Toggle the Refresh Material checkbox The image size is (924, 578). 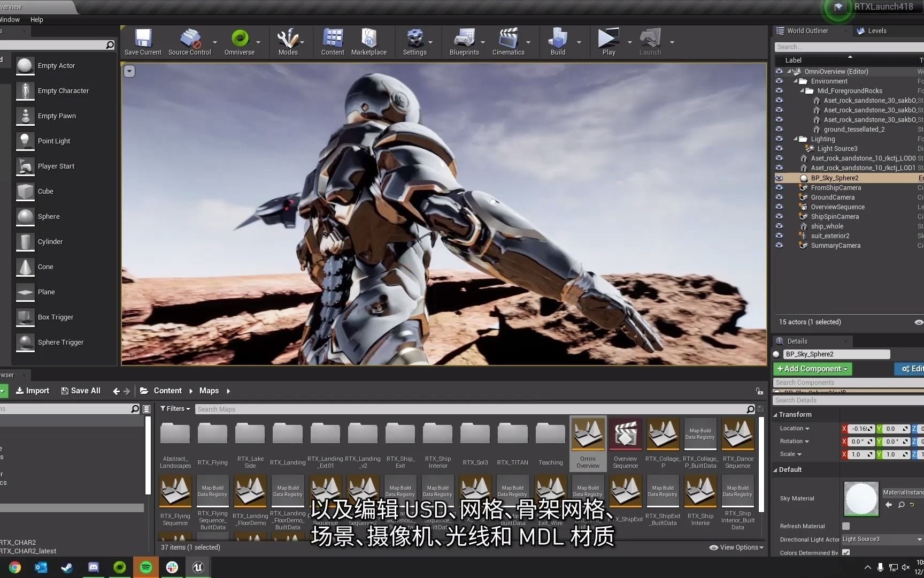846,526
